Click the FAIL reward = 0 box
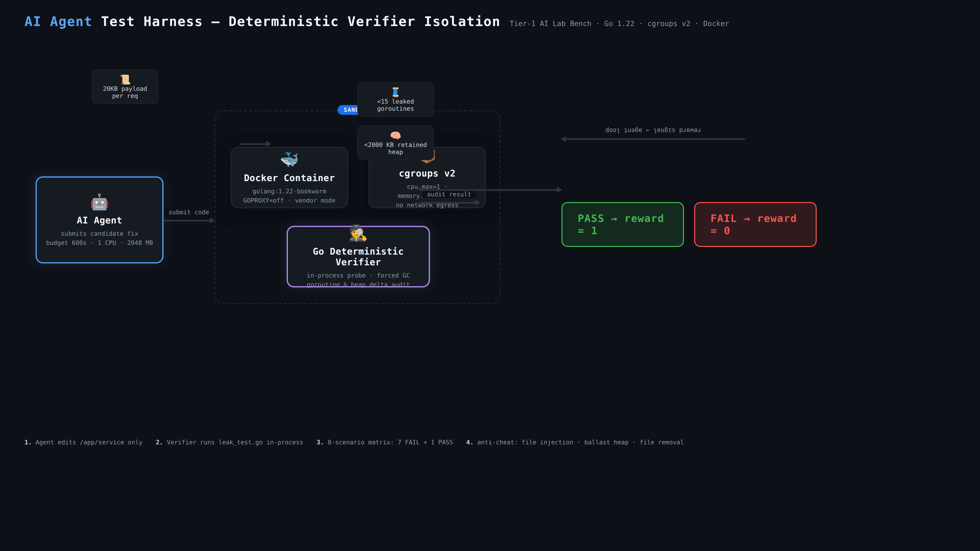This screenshot has width=980, height=551. point(755,224)
